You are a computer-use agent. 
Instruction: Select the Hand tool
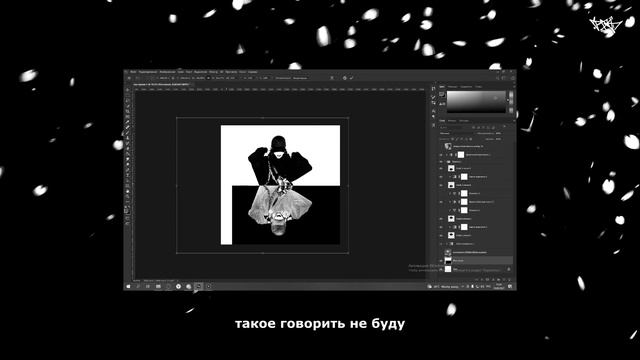point(127,191)
